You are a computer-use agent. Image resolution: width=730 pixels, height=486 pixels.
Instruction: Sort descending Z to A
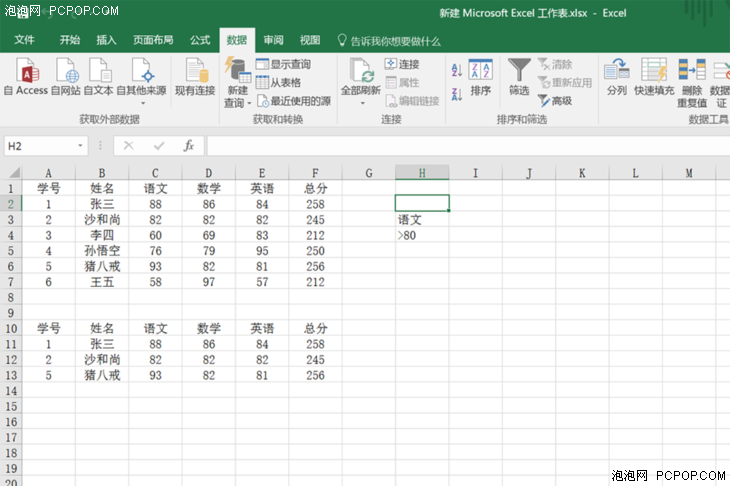(x=457, y=94)
